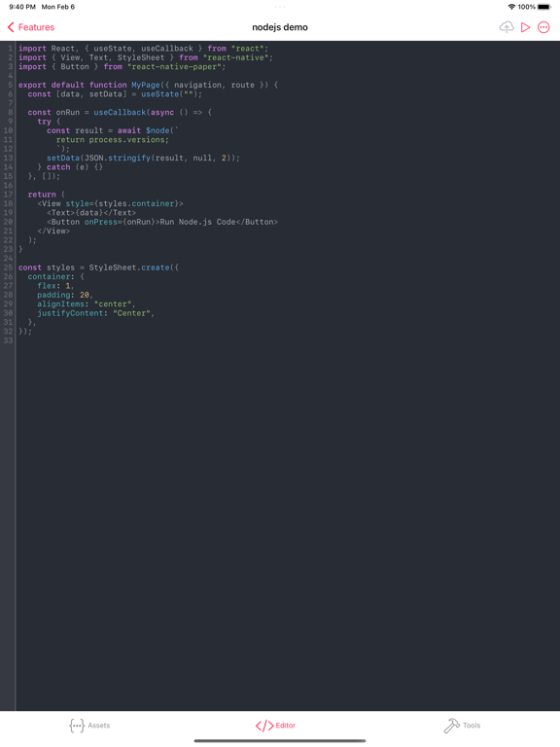The image size is (560, 747).
Task: Click the Editor code brackets icon
Action: [x=264, y=726]
